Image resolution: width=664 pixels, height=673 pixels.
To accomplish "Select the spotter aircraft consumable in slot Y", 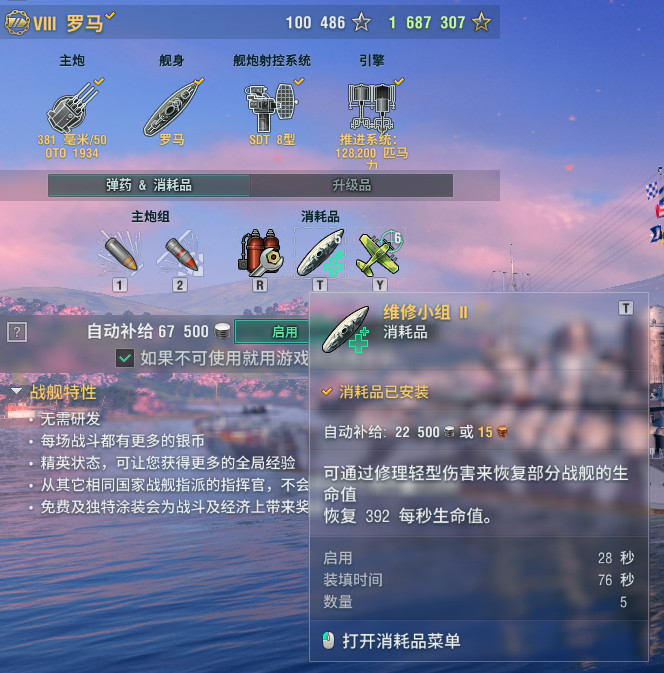I will pyautogui.click(x=380, y=253).
